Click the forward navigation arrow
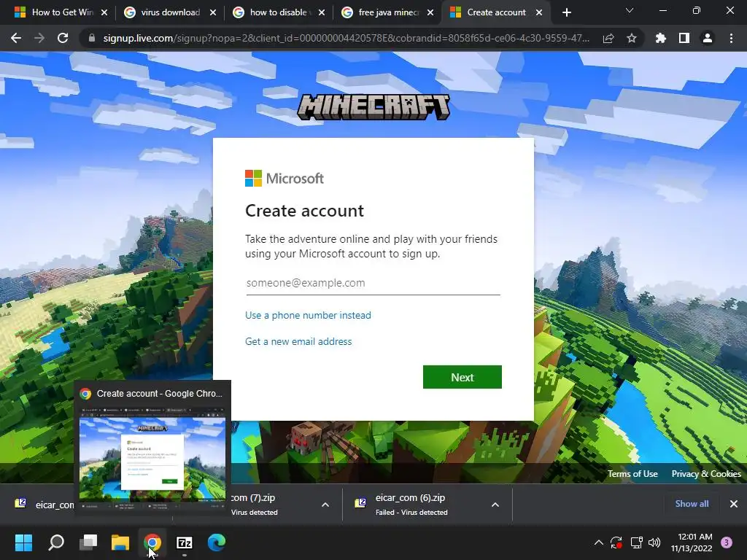747x560 pixels. pyautogui.click(x=39, y=38)
